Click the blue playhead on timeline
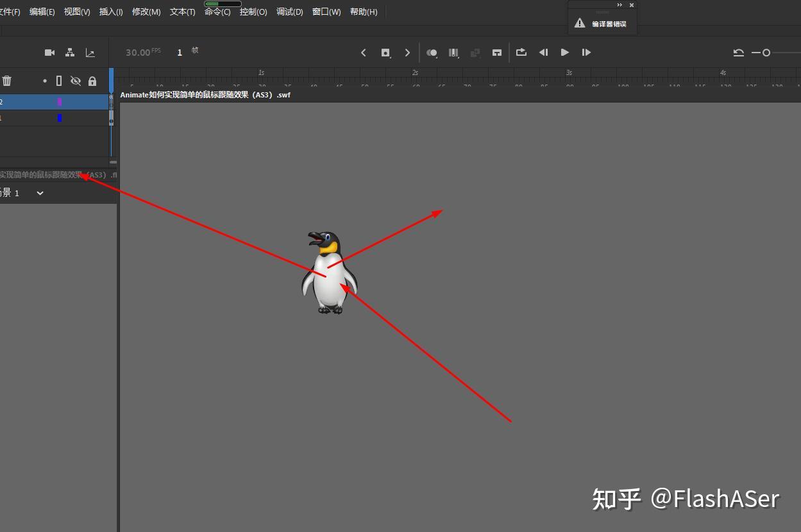The image size is (801, 532). 112,80
